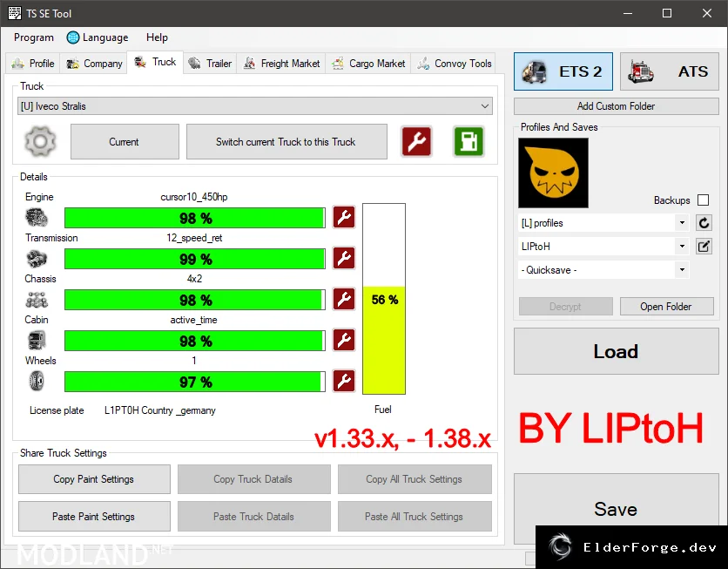Click Copy All Truck Settings

pos(415,479)
